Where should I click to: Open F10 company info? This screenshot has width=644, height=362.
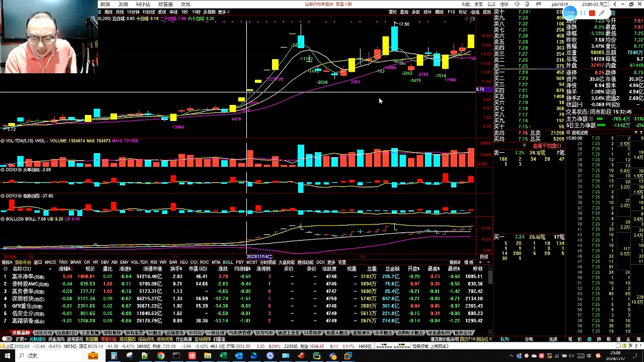(451, 12)
